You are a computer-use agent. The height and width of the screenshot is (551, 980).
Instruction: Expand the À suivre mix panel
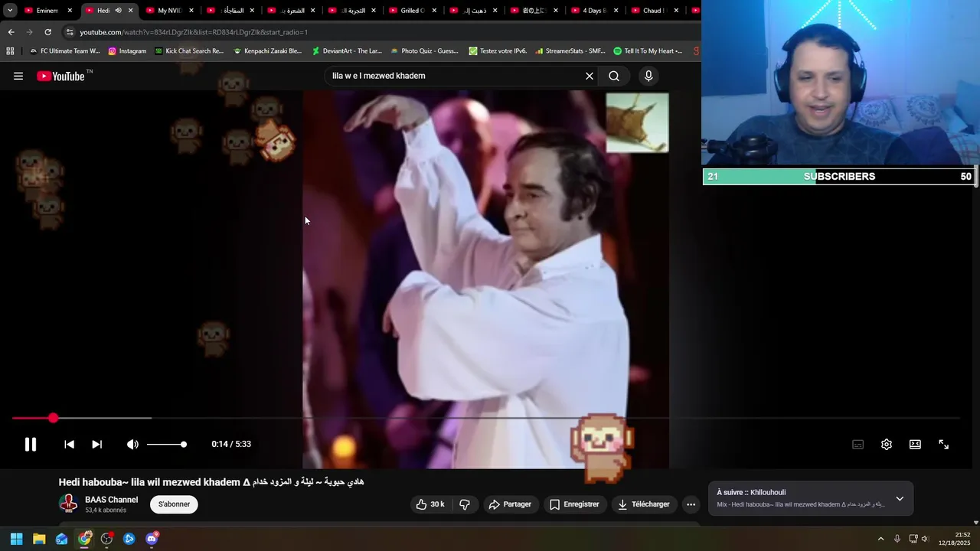[900, 498]
